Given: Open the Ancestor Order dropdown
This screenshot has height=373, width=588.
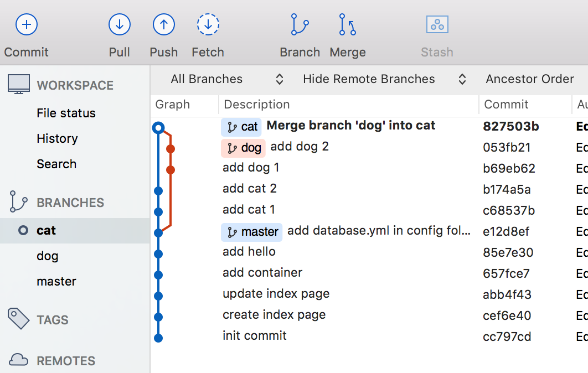Looking at the screenshot, I should click(529, 79).
